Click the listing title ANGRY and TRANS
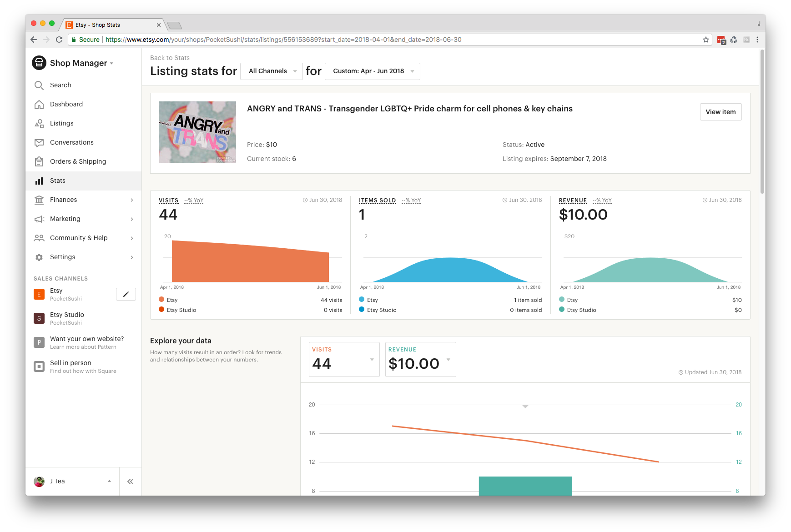Viewport: 791px width, 532px height. (410, 109)
